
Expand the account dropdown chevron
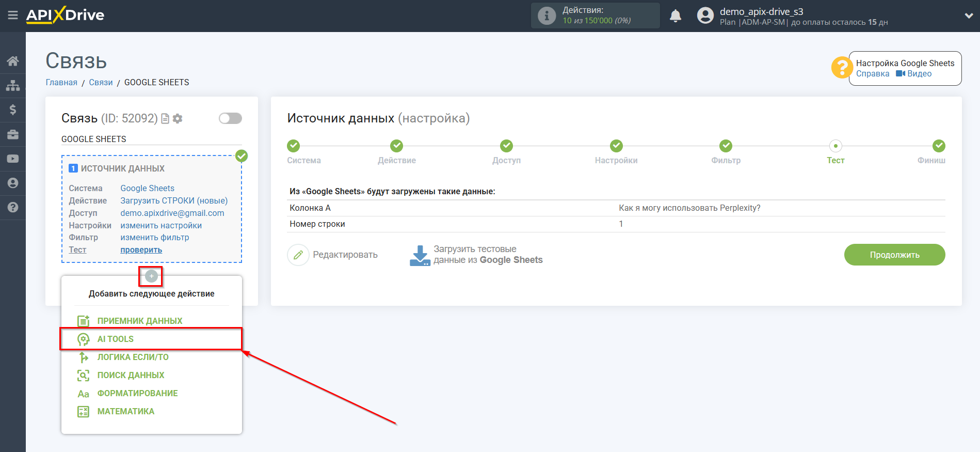point(969,16)
